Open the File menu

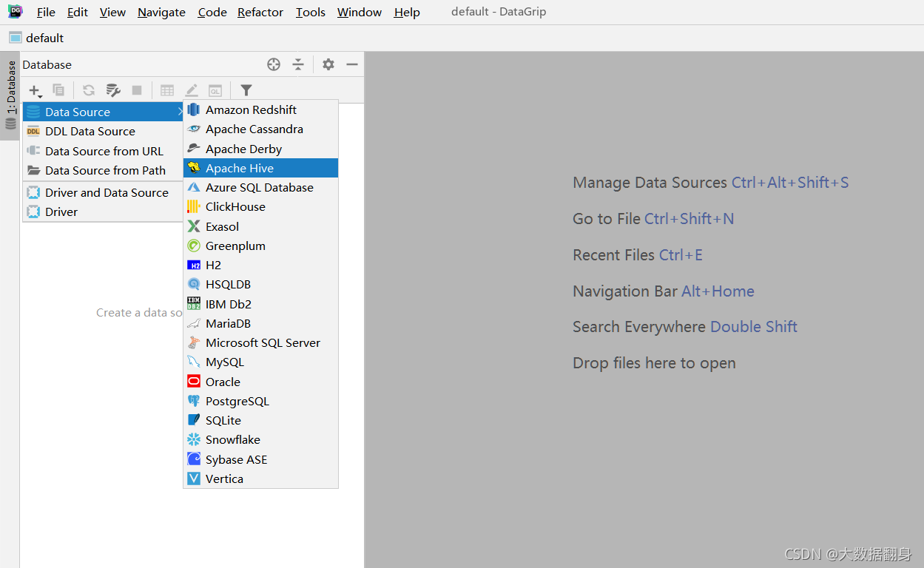[x=46, y=12]
